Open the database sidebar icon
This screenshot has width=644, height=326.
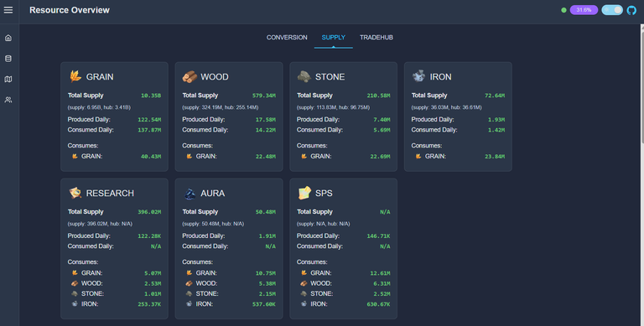8,59
